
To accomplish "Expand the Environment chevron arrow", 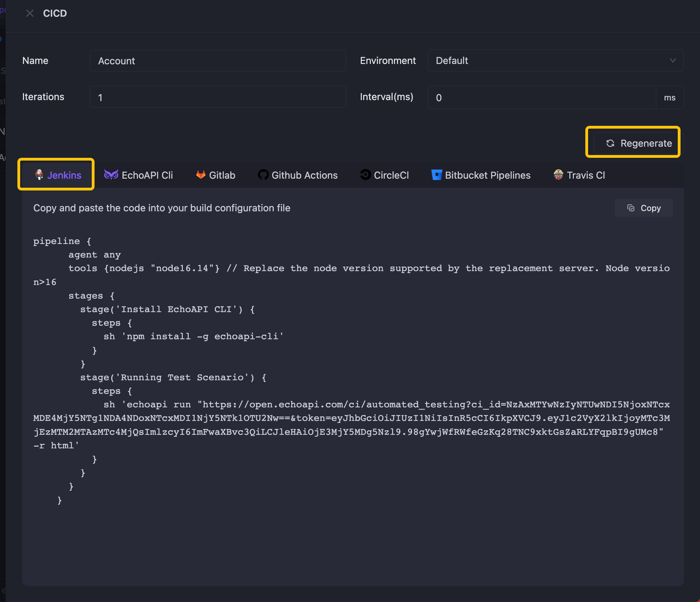I will point(673,60).
